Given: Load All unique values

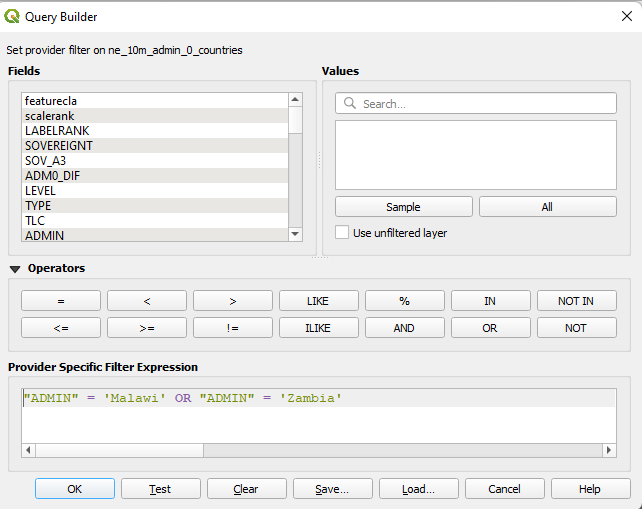Looking at the screenshot, I should [x=547, y=207].
